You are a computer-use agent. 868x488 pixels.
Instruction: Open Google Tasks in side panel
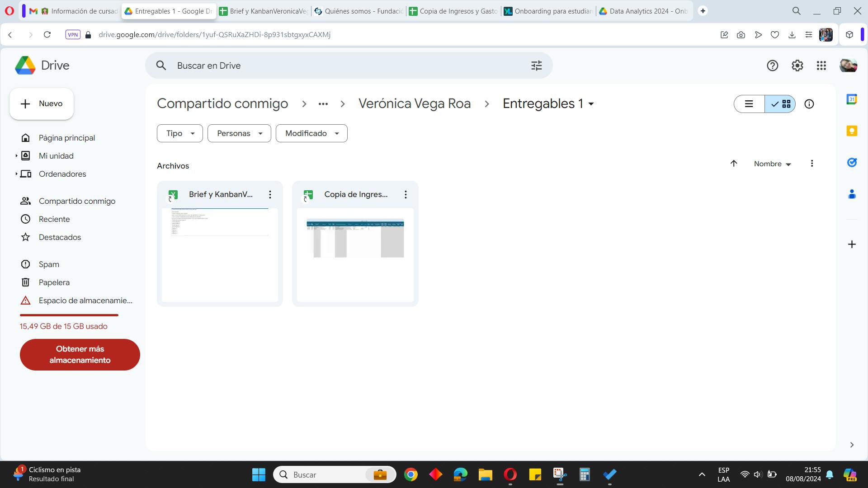(852, 163)
